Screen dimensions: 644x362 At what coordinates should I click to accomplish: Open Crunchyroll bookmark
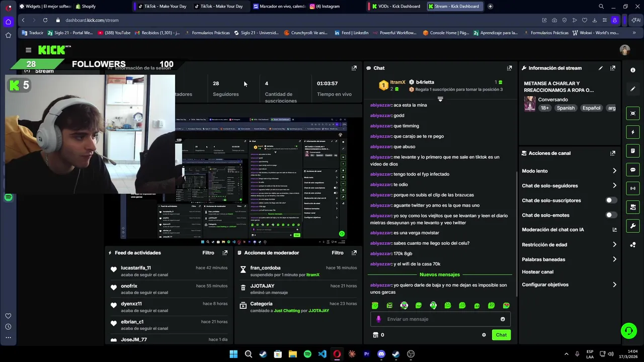point(306,33)
